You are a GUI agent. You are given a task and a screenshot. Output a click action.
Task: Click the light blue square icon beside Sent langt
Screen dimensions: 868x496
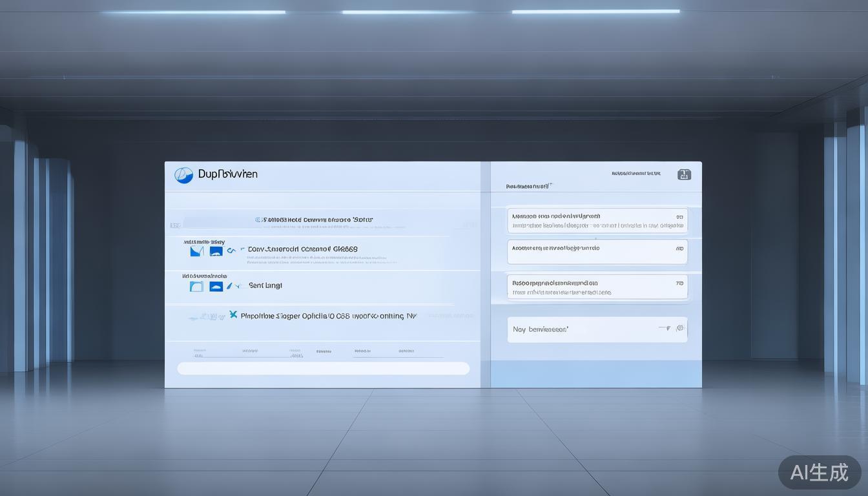tap(196, 286)
